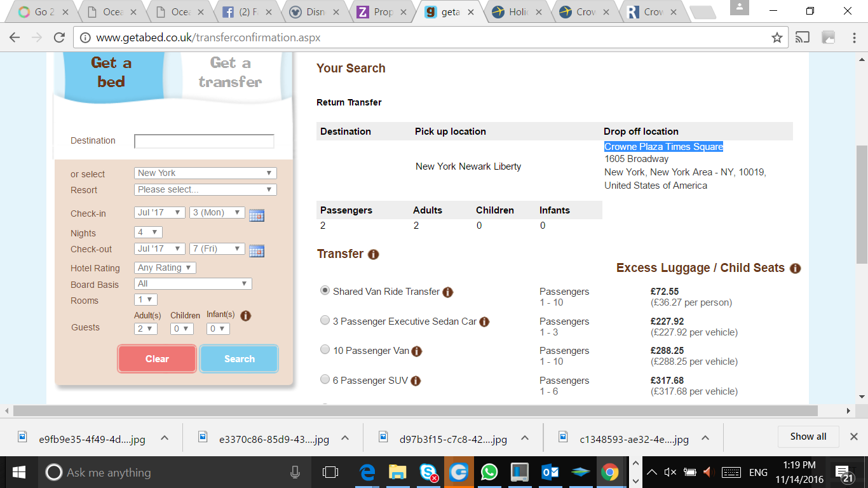Expand options for the e9fb9e35 download
This screenshot has width=868, height=488.
pos(164,438)
